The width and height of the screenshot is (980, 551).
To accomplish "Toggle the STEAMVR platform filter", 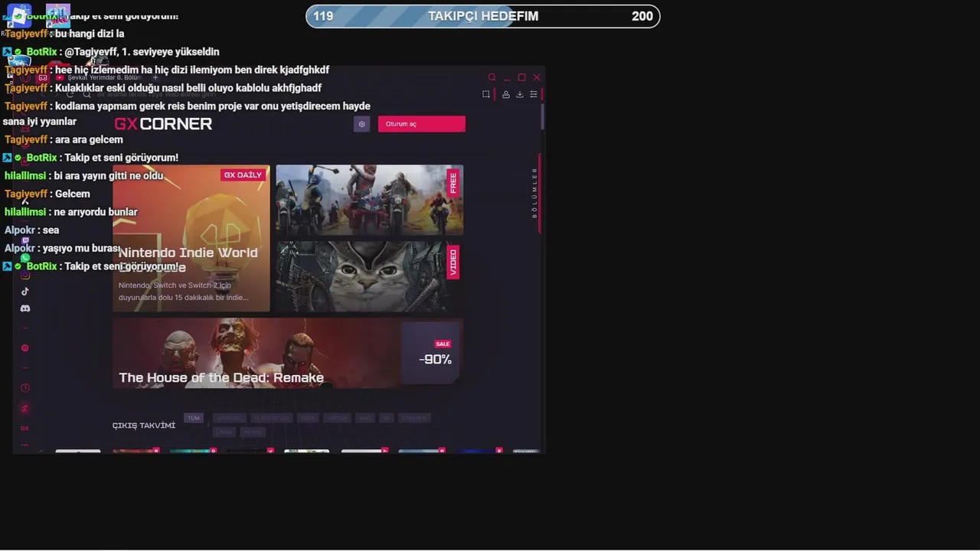I will tap(415, 418).
